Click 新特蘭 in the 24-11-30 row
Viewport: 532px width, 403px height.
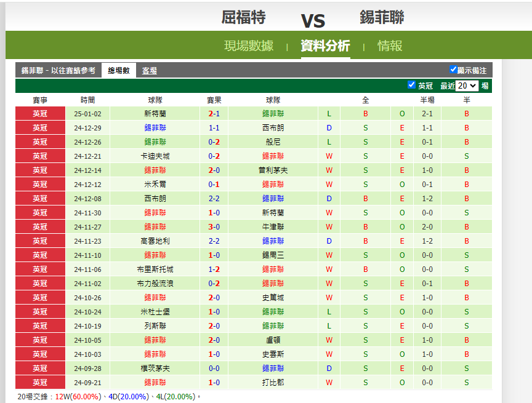tap(273, 213)
